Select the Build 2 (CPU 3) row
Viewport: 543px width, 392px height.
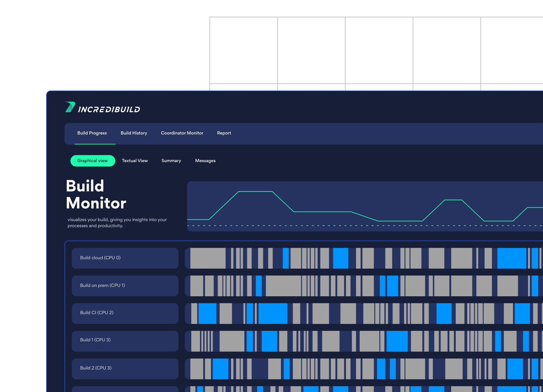(125, 369)
